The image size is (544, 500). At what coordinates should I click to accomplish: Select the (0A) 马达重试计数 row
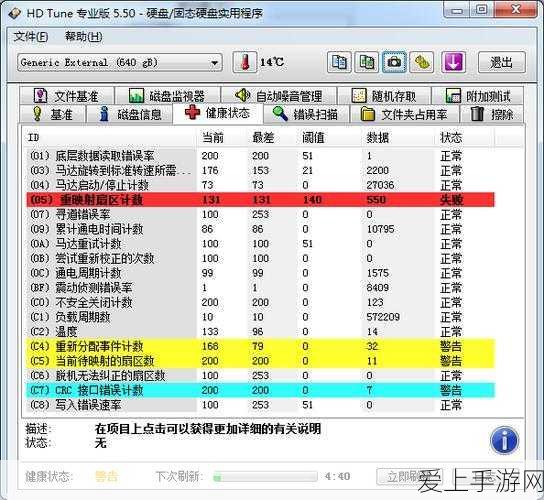point(261,244)
